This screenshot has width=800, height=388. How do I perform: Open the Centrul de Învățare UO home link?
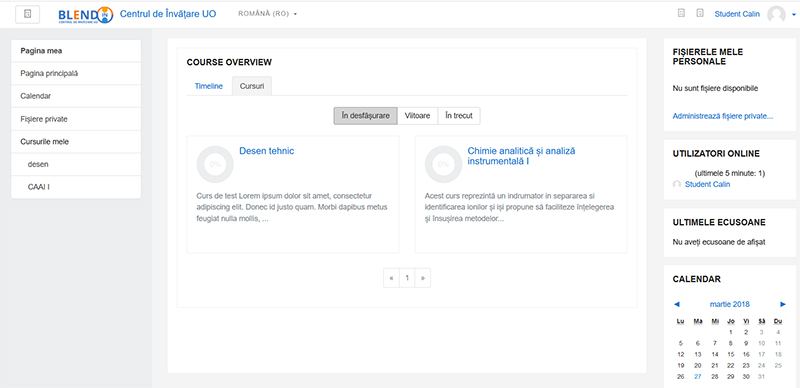click(x=168, y=14)
